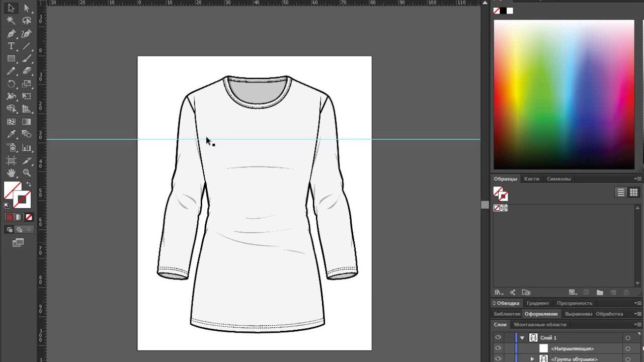
Task: Select the Eraser tool
Action: coord(27,71)
